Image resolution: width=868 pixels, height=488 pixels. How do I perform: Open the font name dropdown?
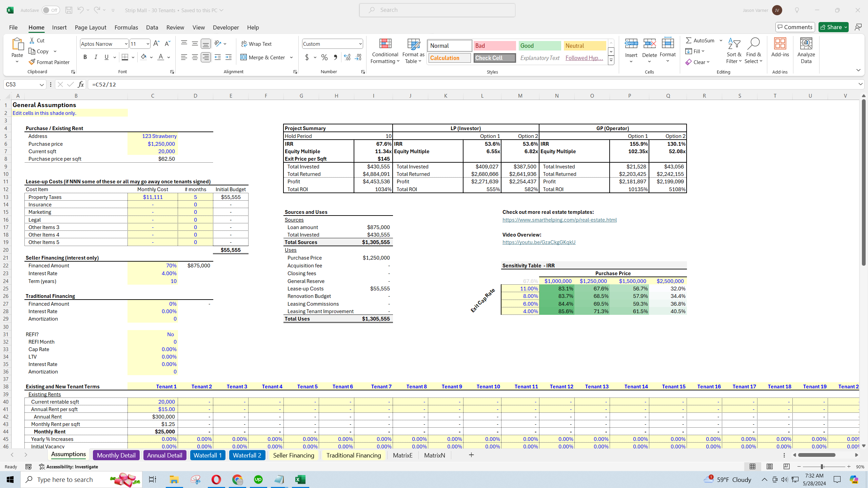point(126,44)
